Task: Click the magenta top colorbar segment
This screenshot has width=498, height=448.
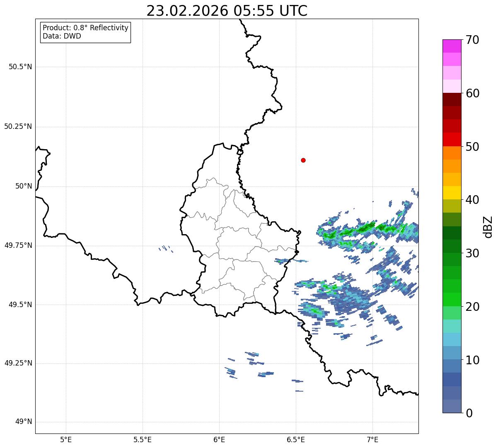Action: tap(452, 46)
